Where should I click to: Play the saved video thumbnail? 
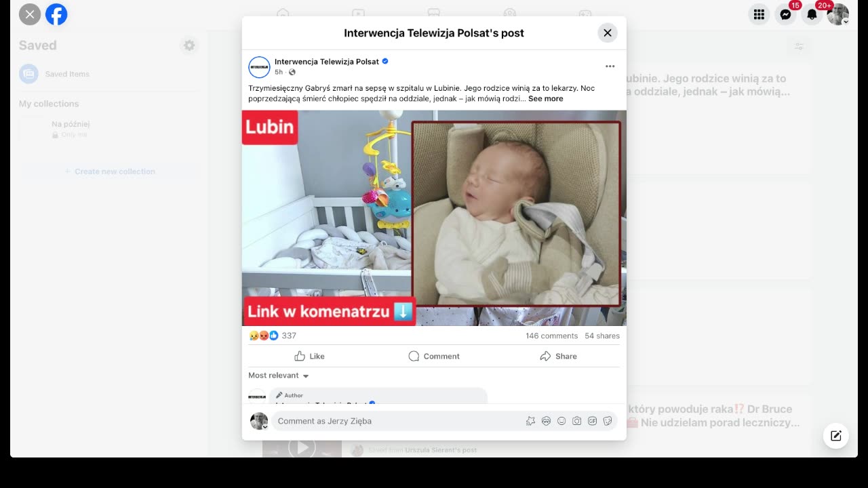[x=302, y=448]
